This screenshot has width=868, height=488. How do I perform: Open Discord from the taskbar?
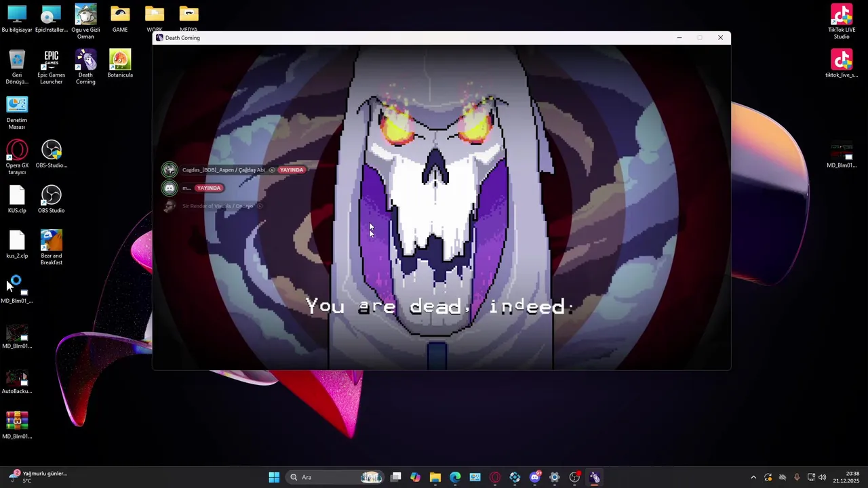(535, 477)
